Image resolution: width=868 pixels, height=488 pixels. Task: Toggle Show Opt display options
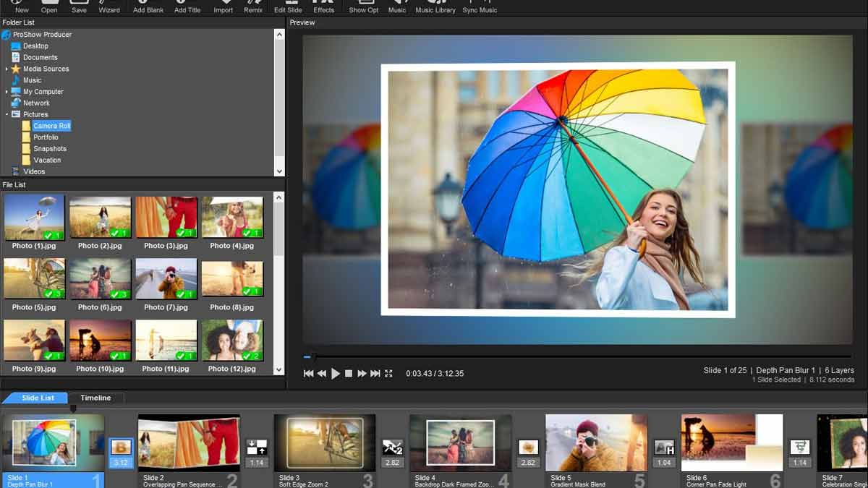(x=363, y=7)
